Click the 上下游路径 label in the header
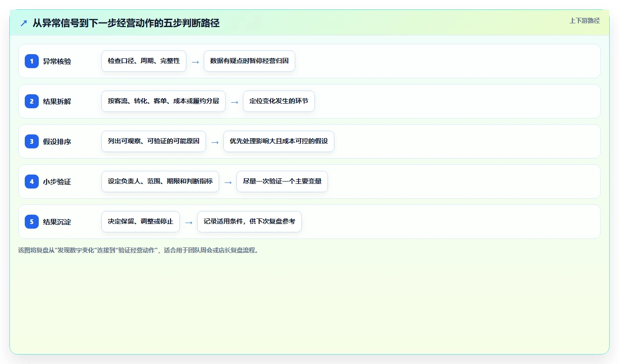 pyautogui.click(x=584, y=21)
